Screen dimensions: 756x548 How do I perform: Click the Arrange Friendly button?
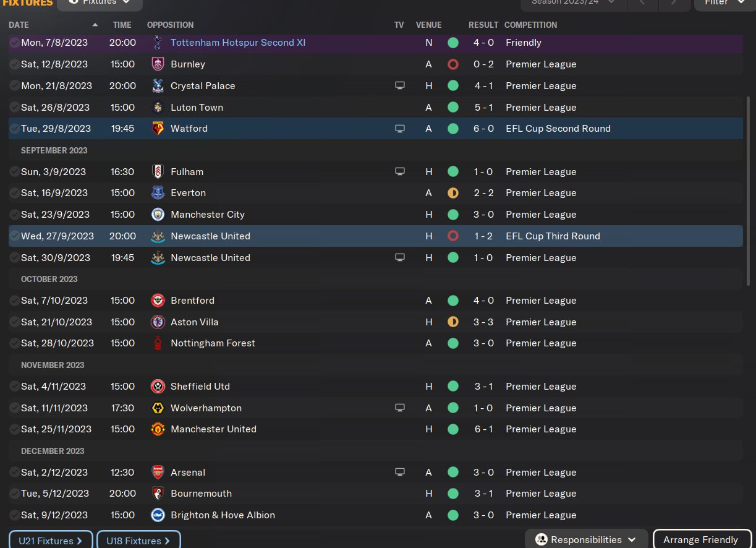click(700, 540)
